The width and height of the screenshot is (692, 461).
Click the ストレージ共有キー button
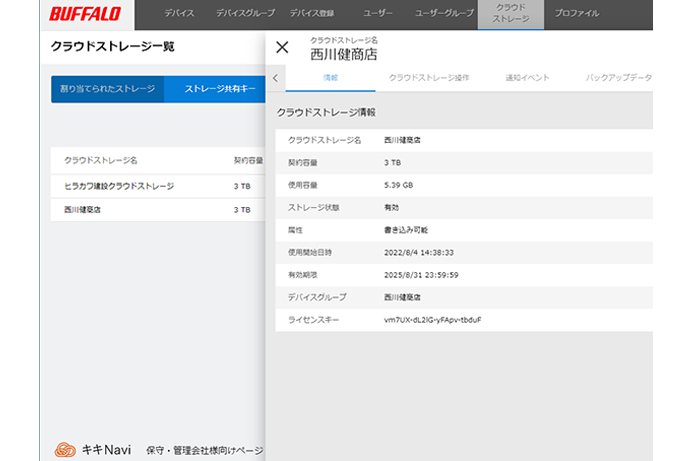215,89
